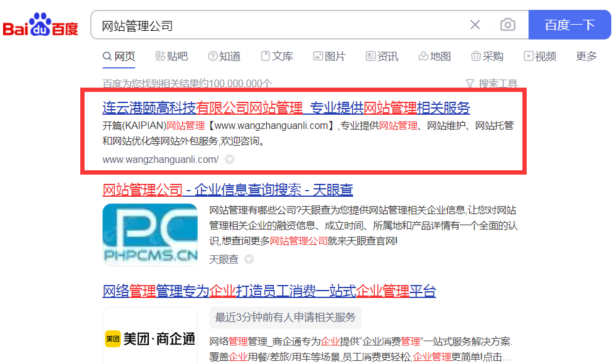Switch to the 地图 tab
615x364 pixels.
click(435, 56)
